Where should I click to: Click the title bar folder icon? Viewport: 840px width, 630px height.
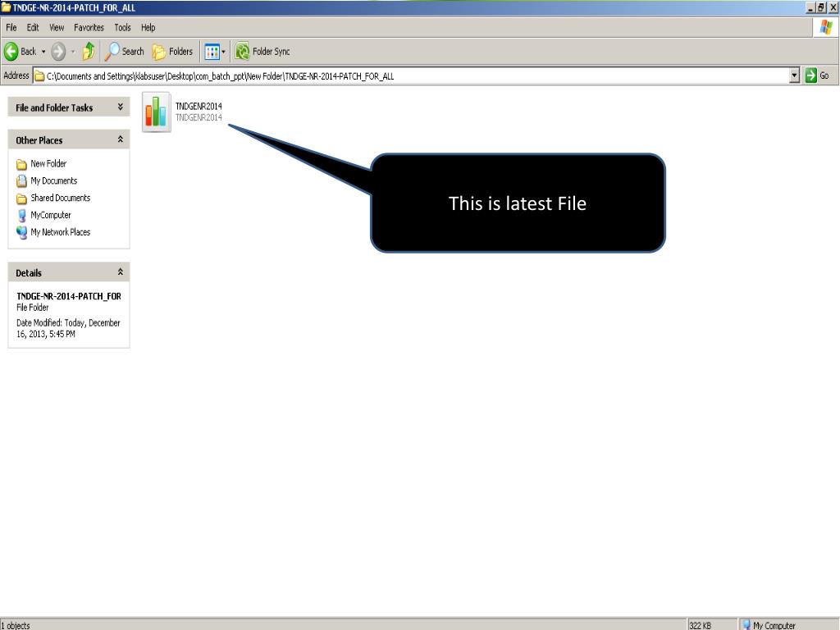(6, 7)
